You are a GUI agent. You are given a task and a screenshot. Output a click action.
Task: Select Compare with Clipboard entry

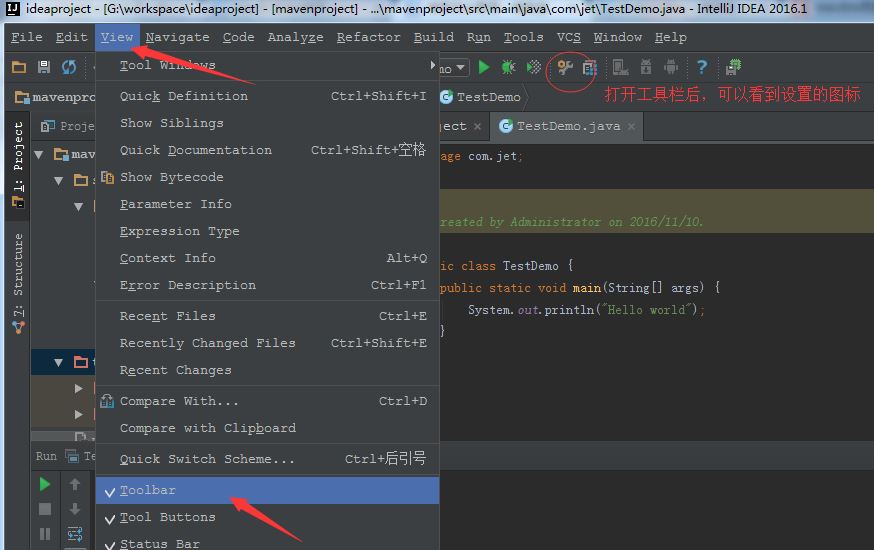click(268, 428)
